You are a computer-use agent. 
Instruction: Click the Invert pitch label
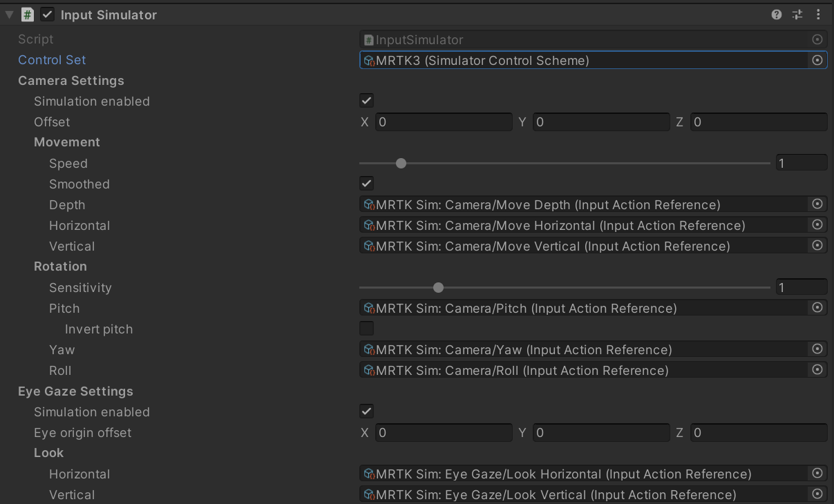99,329
